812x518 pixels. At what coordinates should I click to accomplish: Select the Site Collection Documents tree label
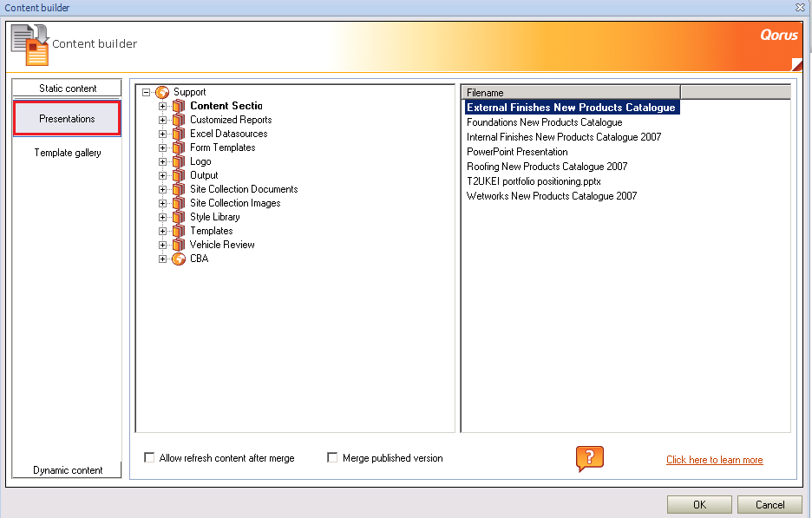pyautogui.click(x=244, y=189)
